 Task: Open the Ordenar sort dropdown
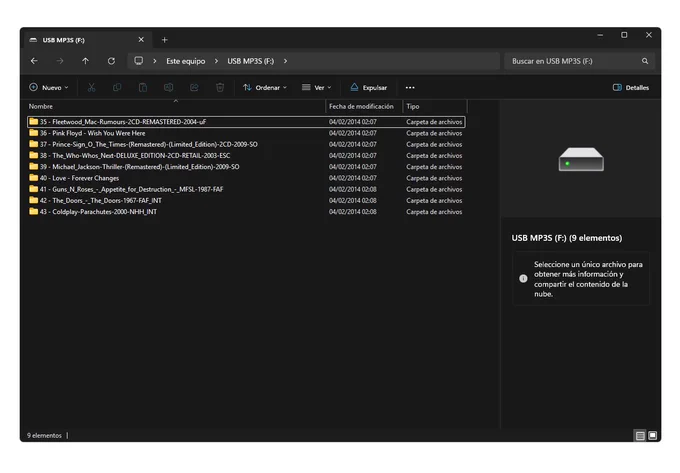point(265,88)
